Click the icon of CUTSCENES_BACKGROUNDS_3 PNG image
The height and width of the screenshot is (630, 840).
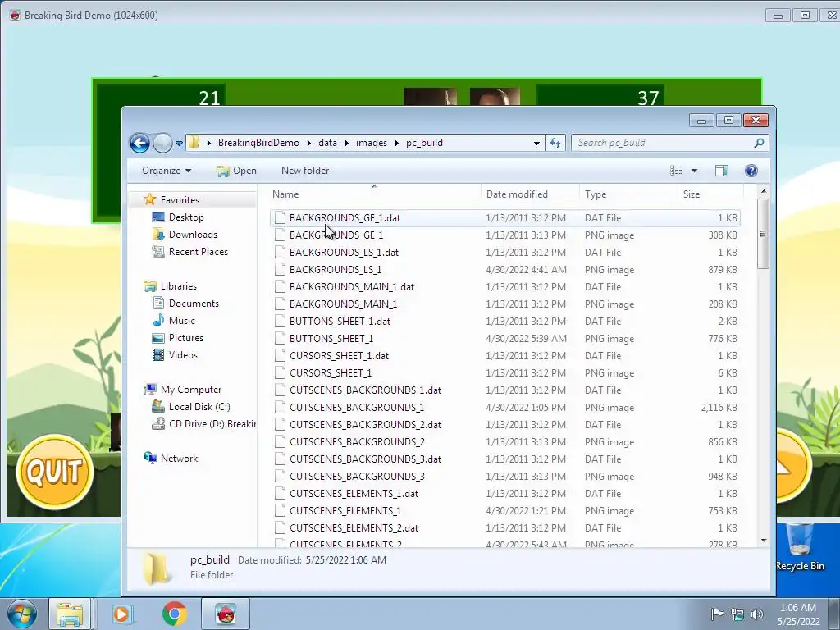point(281,477)
